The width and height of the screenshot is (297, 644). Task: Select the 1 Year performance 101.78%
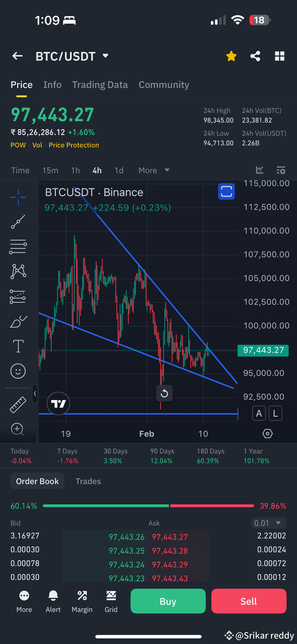[256, 456]
